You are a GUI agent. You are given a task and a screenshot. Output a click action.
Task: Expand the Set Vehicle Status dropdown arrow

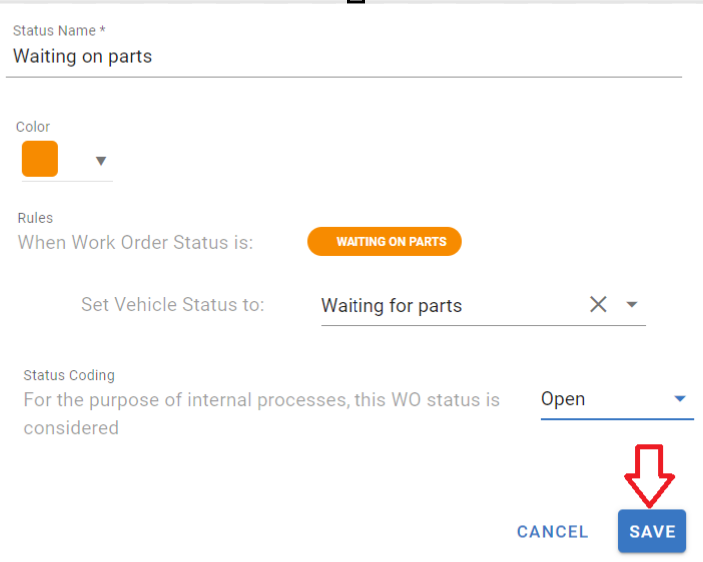(631, 305)
